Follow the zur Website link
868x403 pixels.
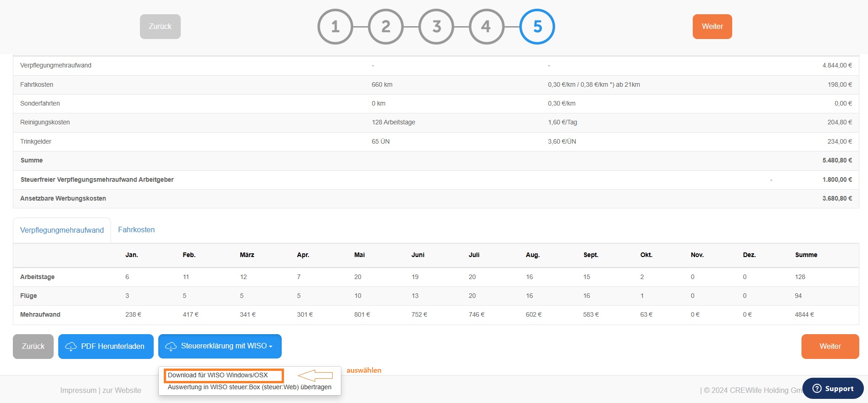coord(122,390)
